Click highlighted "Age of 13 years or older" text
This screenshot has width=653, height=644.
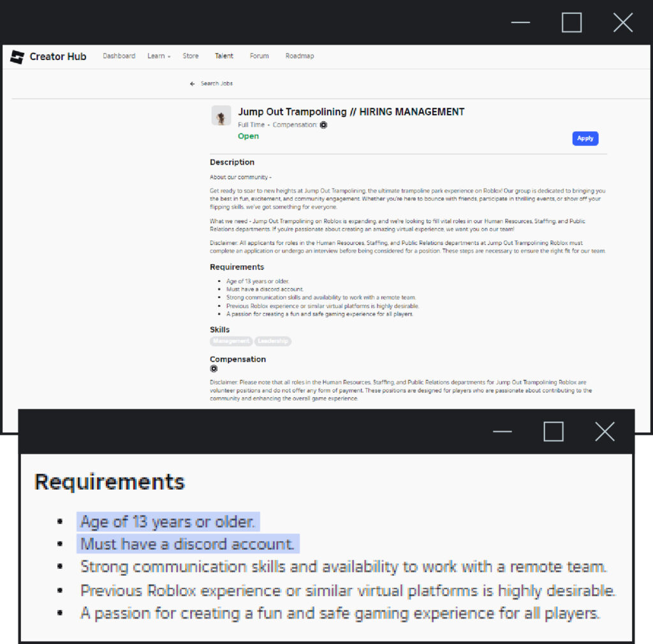(168, 522)
